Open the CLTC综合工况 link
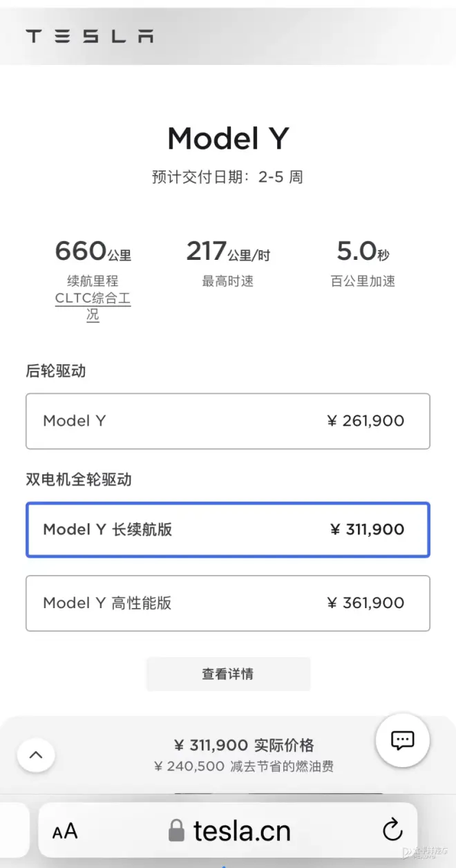This screenshot has width=456, height=868. coord(93,307)
